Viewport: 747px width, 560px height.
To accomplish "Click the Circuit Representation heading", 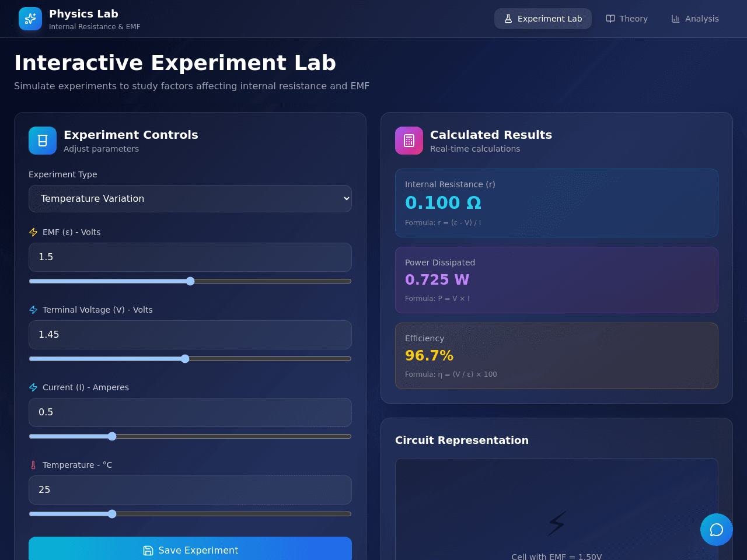I will (x=462, y=440).
